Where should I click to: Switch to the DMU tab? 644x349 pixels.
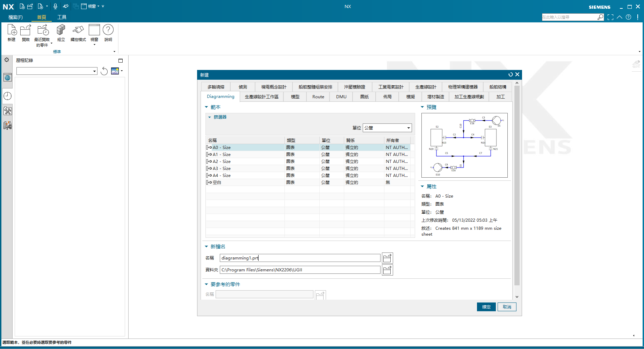click(341, 97)
